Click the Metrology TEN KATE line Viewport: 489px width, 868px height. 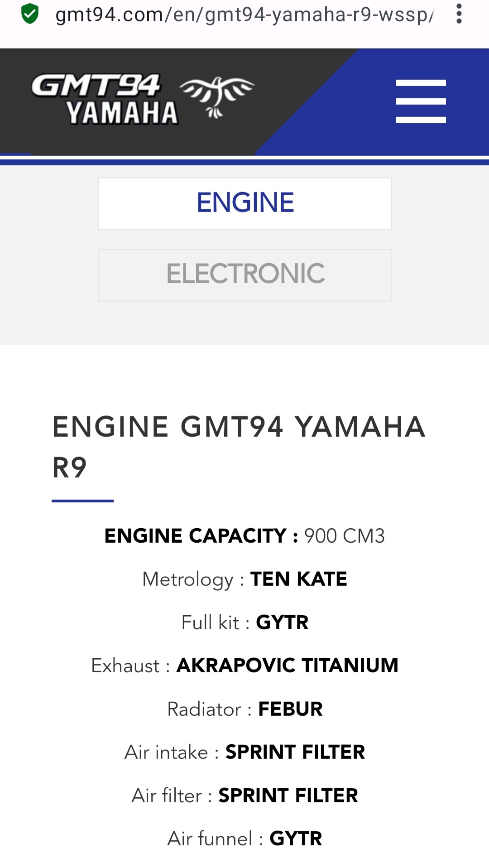244,579
